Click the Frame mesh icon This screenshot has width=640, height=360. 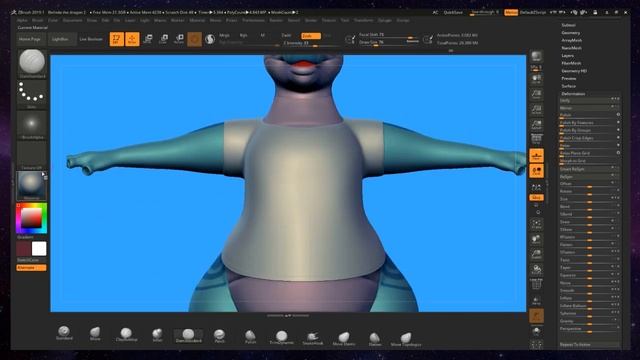click(x=536, y=224)
